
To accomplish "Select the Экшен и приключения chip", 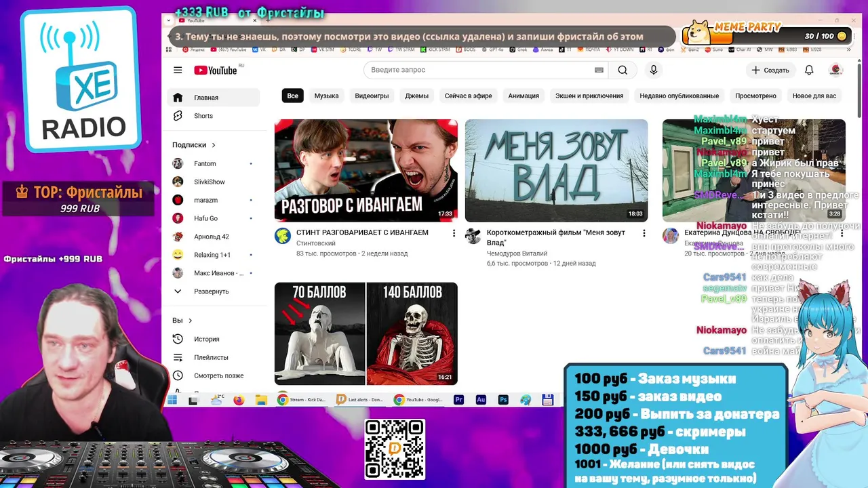I will pyautogui.click(x=589, y=96).
